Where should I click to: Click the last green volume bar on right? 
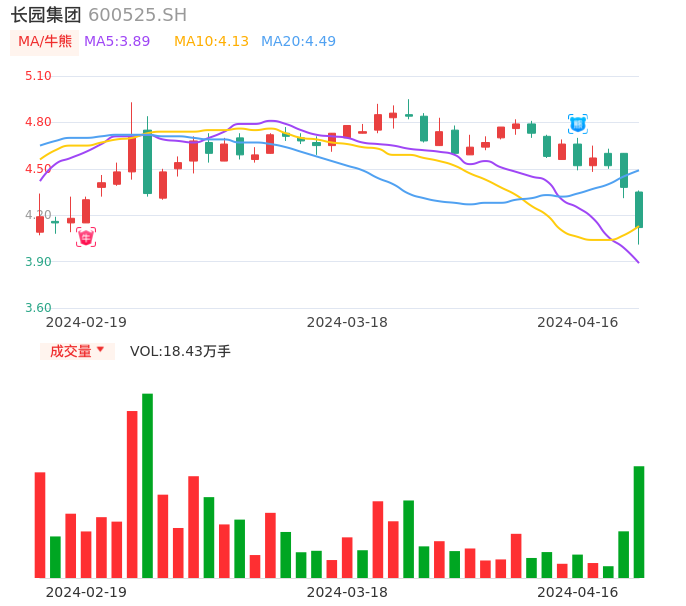(639, 521)
